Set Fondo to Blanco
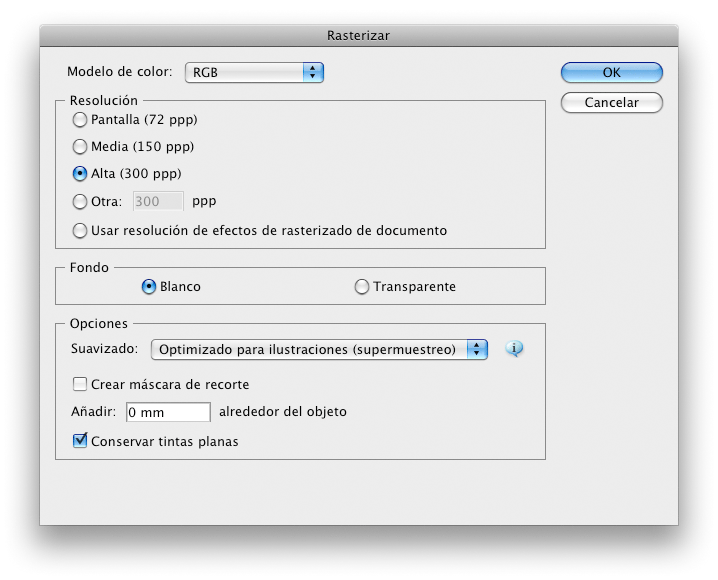The image size is (718, 580). point(149,287)
